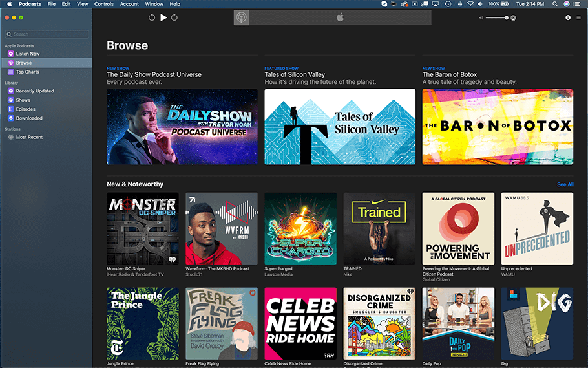
Task: Click the AirPlay display menu bar icon
Action: (x=436, y=4)
